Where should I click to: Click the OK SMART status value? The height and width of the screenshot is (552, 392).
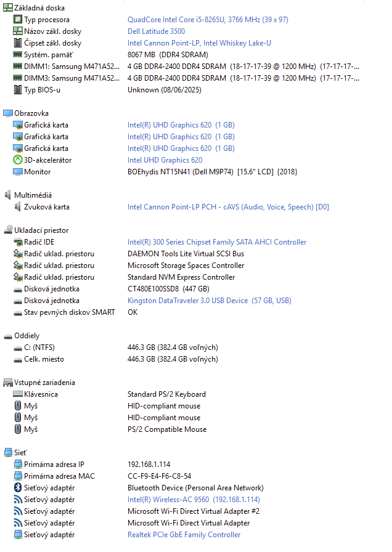133,312
